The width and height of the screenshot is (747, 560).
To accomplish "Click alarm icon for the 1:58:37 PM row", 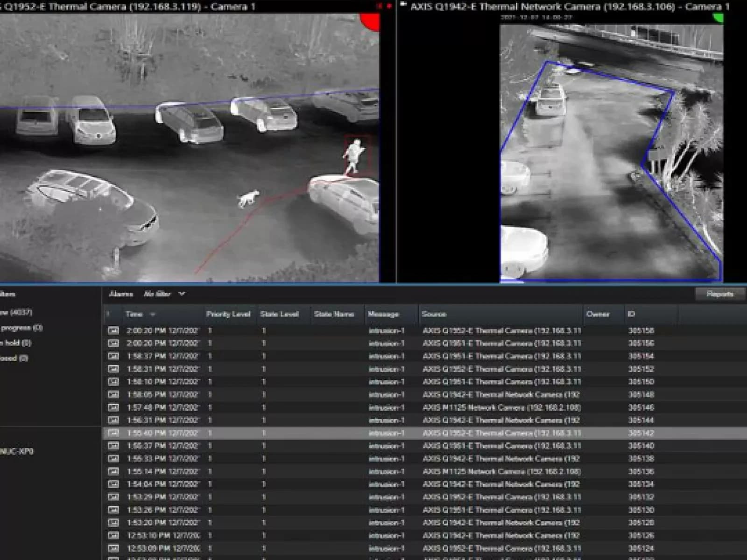I will coord(113,356).
